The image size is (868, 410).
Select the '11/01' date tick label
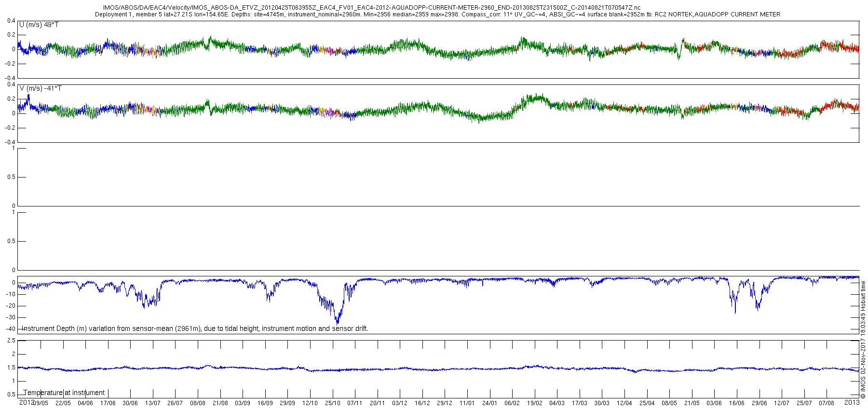(x=467, y=403)
